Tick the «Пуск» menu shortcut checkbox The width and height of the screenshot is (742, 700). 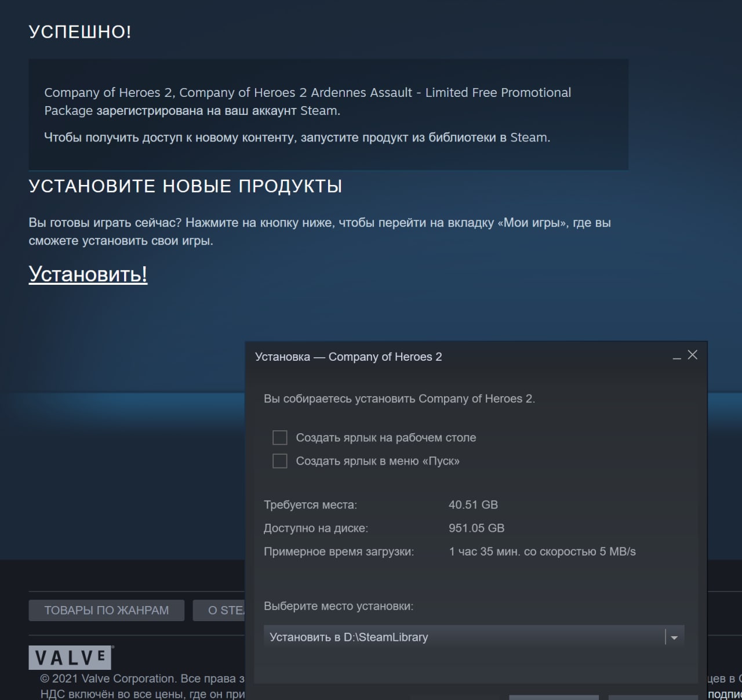[x=280, y=461]
